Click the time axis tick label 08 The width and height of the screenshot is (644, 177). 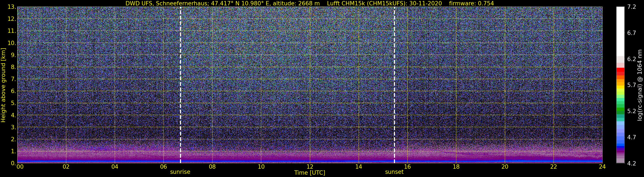pos(212,167)
